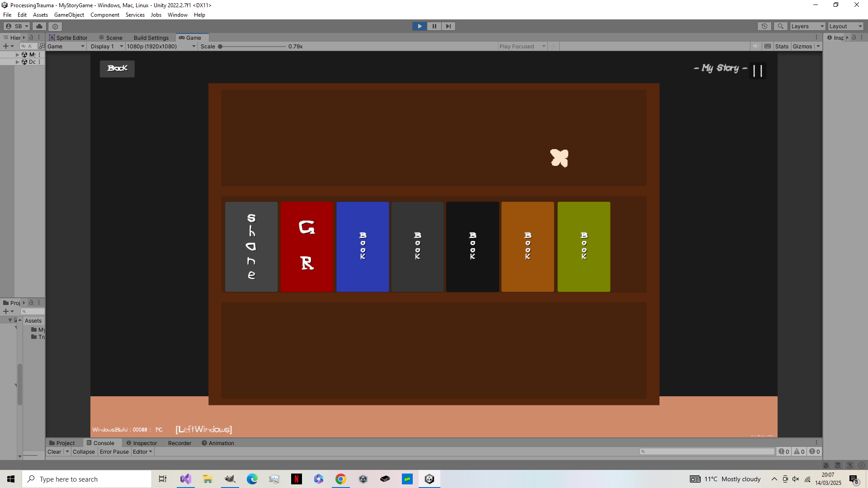The height and width of the screenshot is (488, 868).
Task: Open the Layers dropdown
Action: [807, 26]
